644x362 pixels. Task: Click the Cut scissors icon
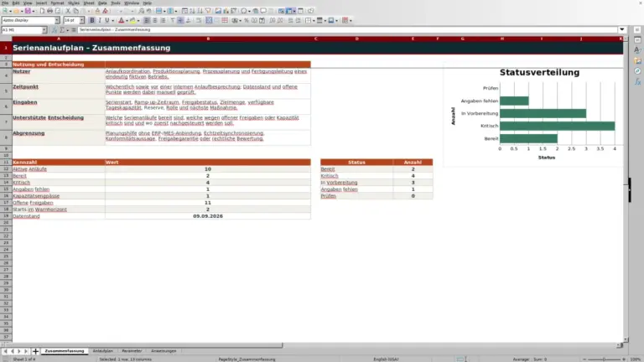click(x=68, y=11)
